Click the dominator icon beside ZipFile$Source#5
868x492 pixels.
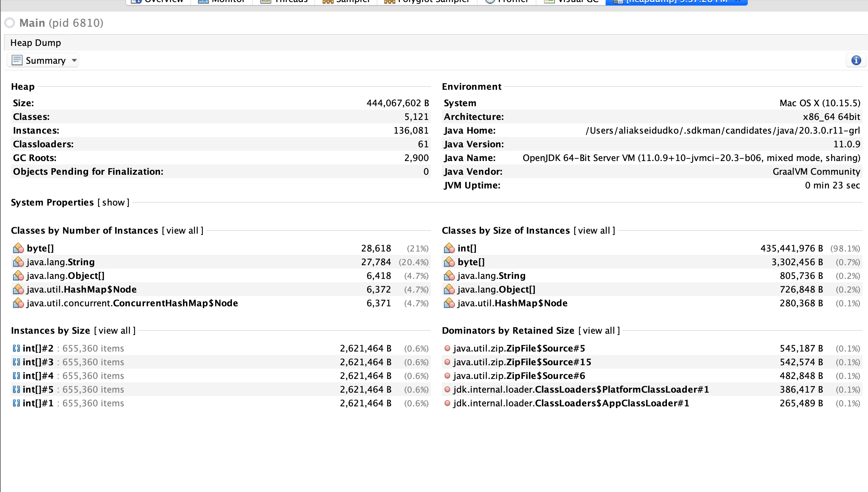click(x=447, y=348)
